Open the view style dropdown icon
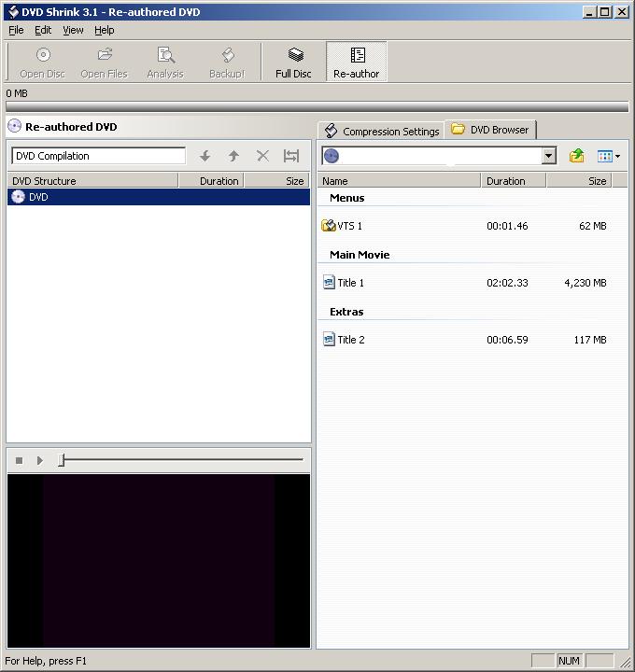Image resolution: width=635 pixels, height=672 pixels. click(609, 157)
